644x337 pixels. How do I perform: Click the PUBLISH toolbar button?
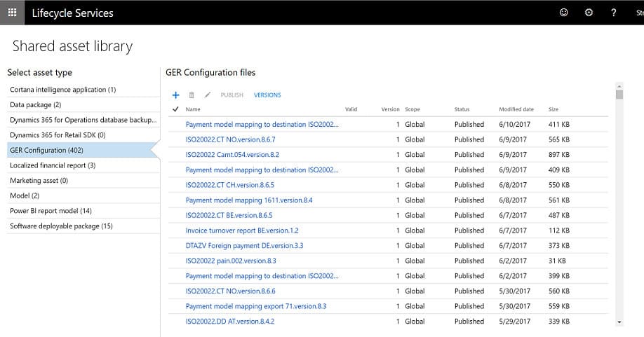232,95
